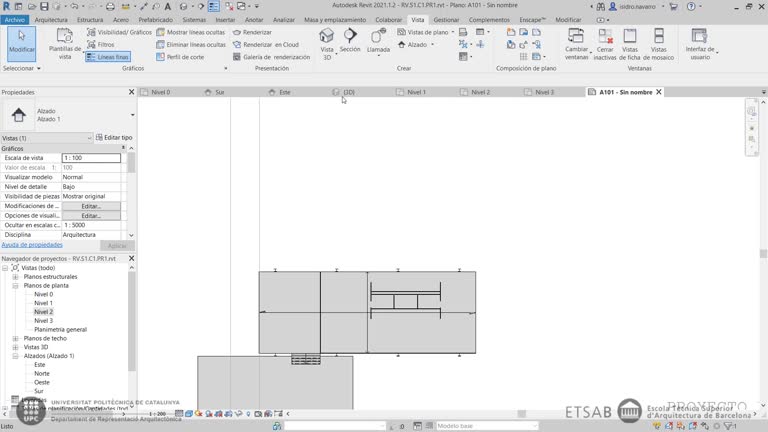The image size is (768, 432).
Task: Collapse the Gráficos properties section
Action: [123, 148]
